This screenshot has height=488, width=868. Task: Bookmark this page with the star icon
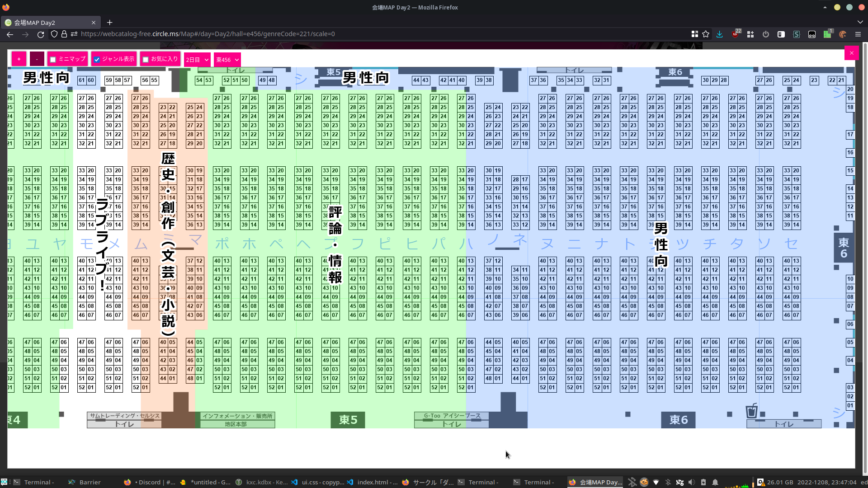point(706,34)
